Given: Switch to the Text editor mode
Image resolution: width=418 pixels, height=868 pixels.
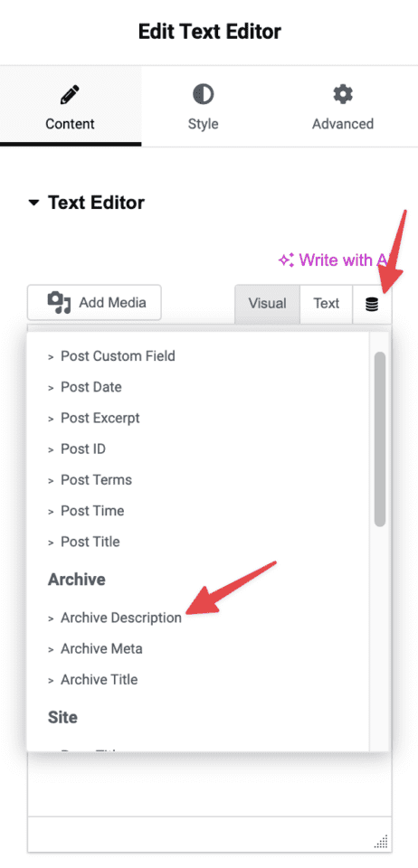Looking at the screenshot, I should tap(326, 304).
